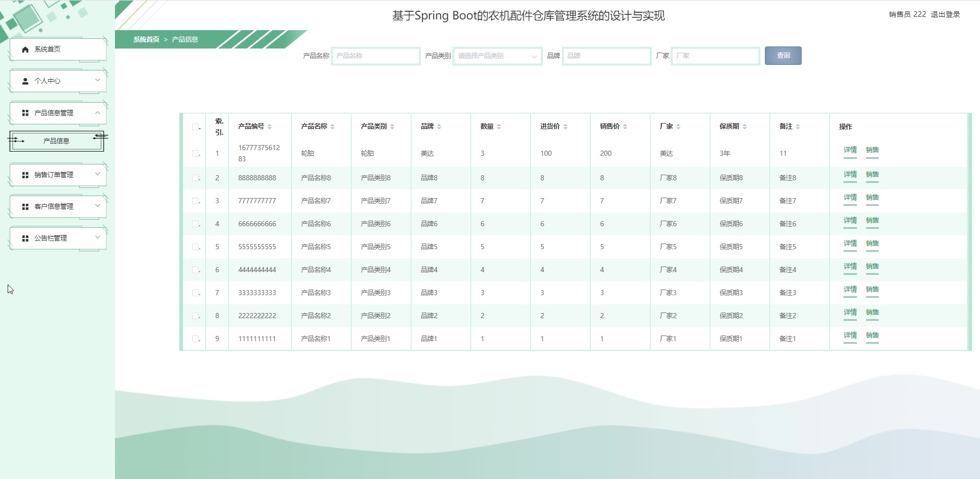The height and width of the screenshot is (479, 980).
Task: Open the 产品类别 dropdown filter
Action: point(497,56)
